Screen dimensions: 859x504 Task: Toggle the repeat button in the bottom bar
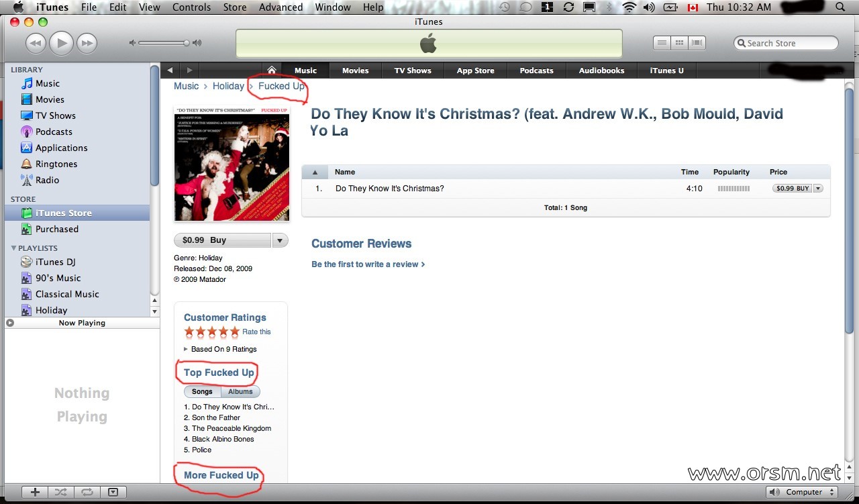(87, 492)
